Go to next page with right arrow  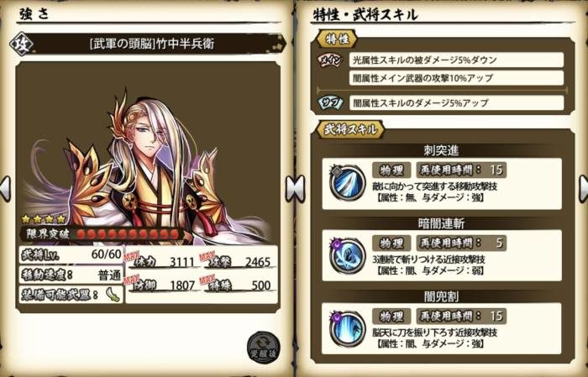pos(583,188)
